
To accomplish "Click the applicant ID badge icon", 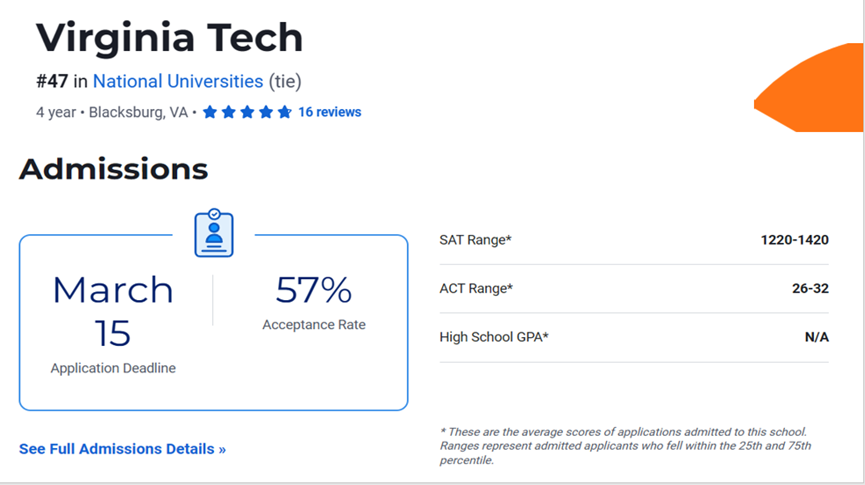I will pos(214,233).
